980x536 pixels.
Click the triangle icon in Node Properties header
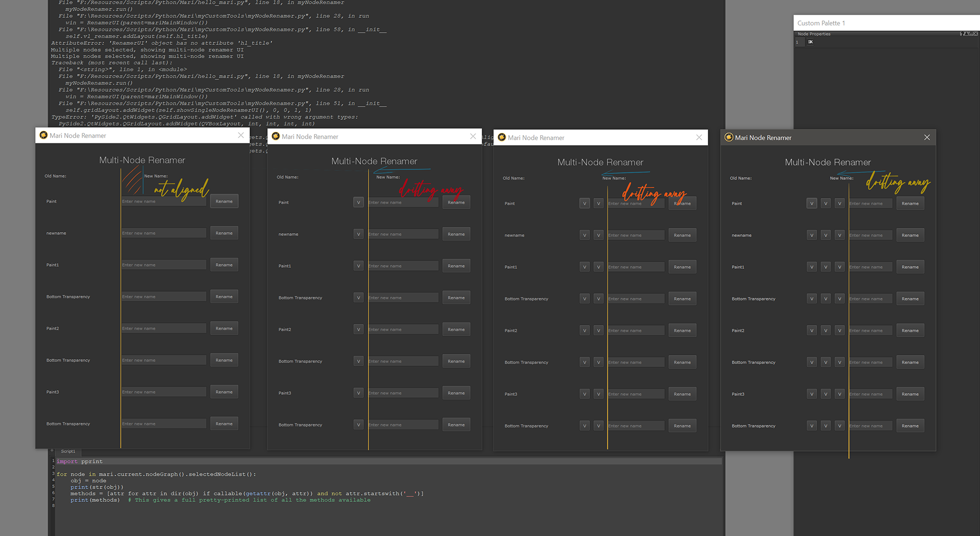tap(966, 34)
